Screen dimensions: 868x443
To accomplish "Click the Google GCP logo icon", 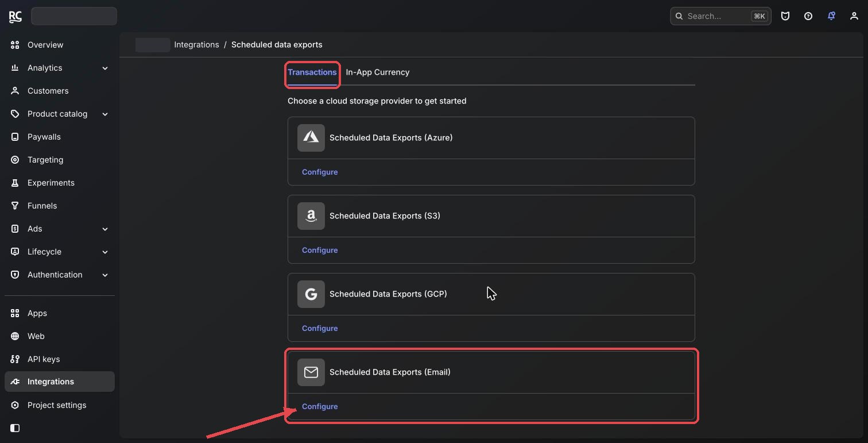I will [x=311, y=294].
